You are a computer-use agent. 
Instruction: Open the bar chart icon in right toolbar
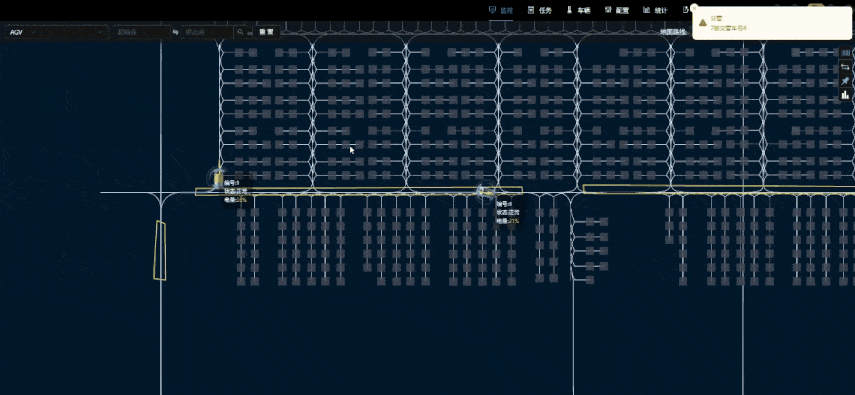coord(845,95)
